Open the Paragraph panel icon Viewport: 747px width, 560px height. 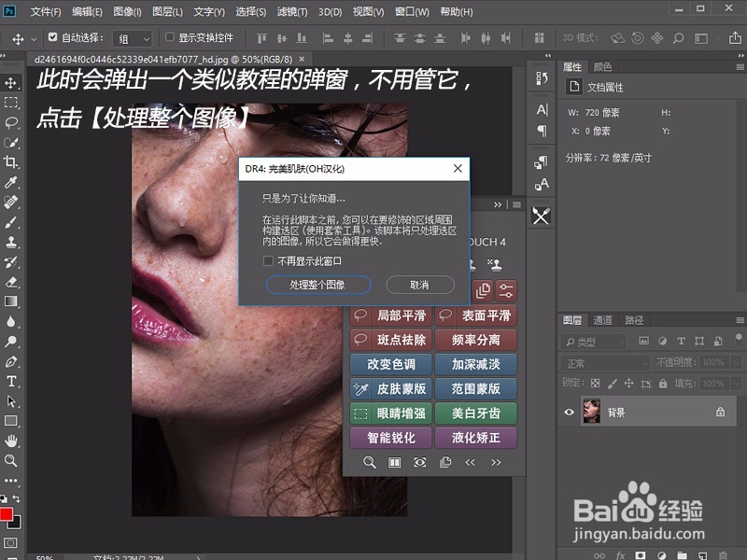[542, 131]
